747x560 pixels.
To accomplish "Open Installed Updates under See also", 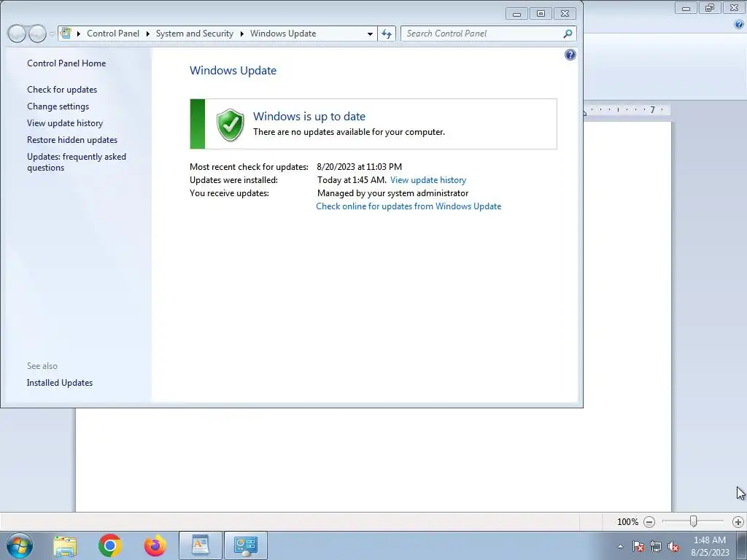I will 60,382.
